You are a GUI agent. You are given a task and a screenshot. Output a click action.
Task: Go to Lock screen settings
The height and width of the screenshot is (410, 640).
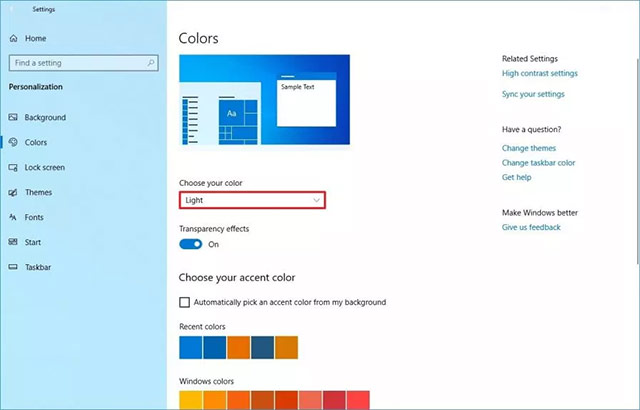click(44, 168)
